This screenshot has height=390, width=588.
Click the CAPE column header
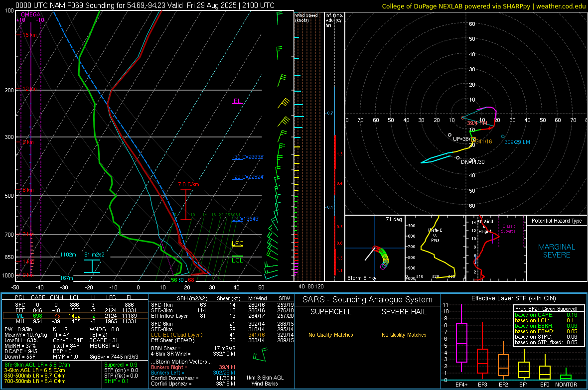click(x=38, y=297)
